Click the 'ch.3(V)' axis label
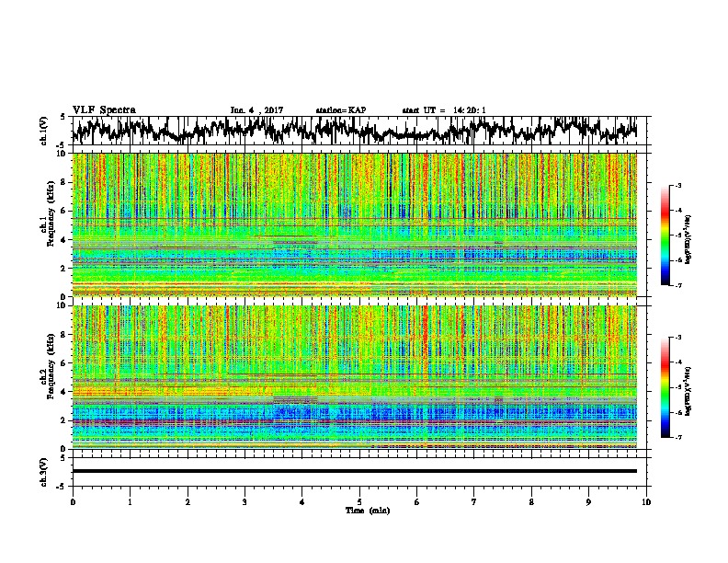 point(44,472)
